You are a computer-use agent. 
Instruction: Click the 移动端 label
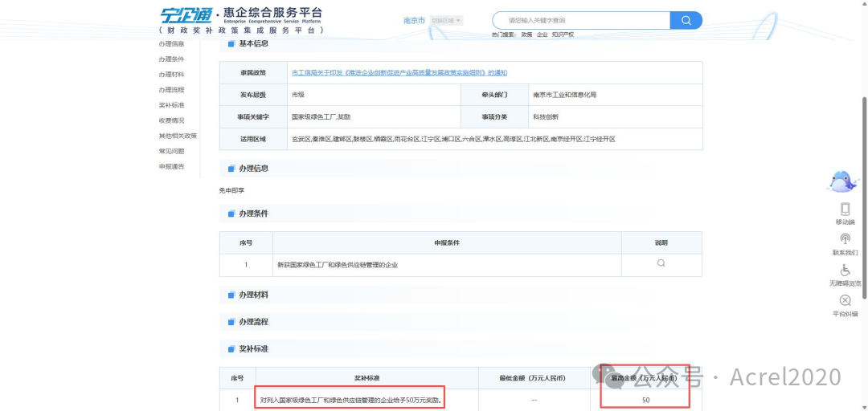(845, 222)
